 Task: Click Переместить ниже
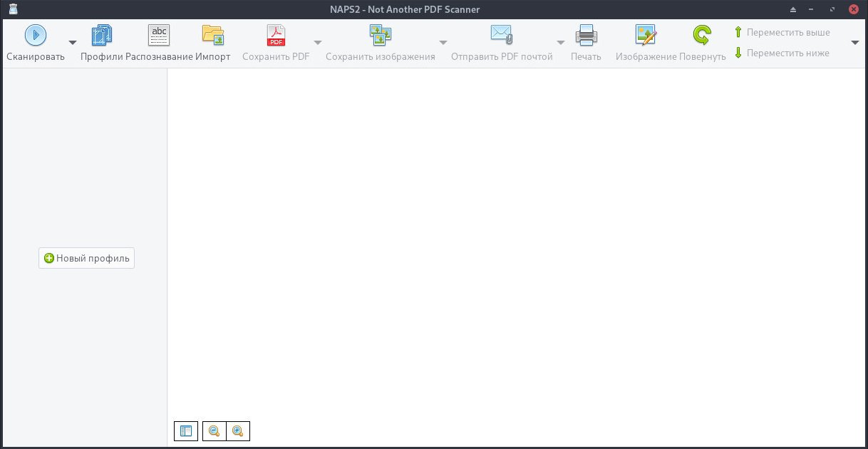click(782, 53)
